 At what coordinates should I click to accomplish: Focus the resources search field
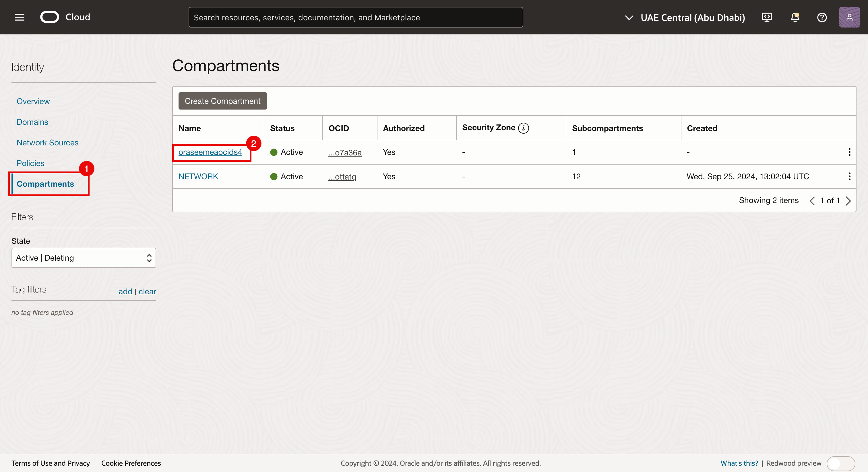point(355,17)
